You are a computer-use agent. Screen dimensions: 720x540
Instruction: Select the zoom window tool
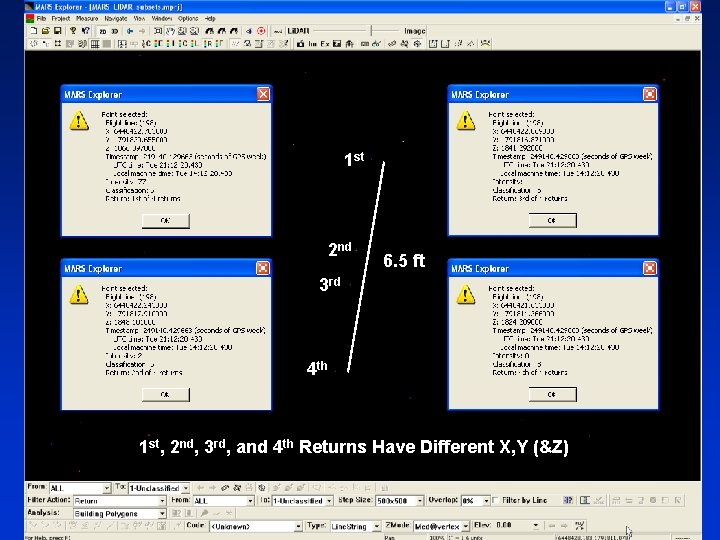(158, 31)
